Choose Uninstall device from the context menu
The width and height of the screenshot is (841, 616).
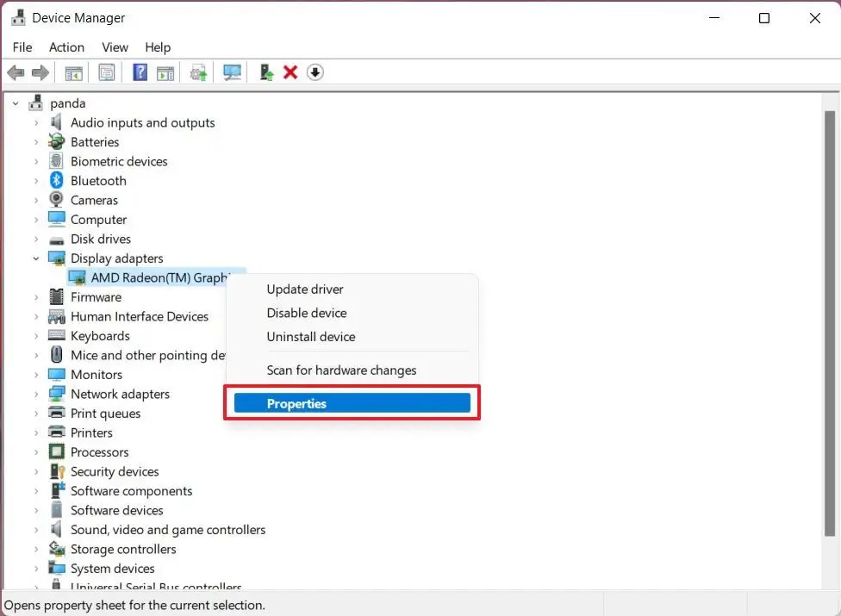[x=311, y=336]
